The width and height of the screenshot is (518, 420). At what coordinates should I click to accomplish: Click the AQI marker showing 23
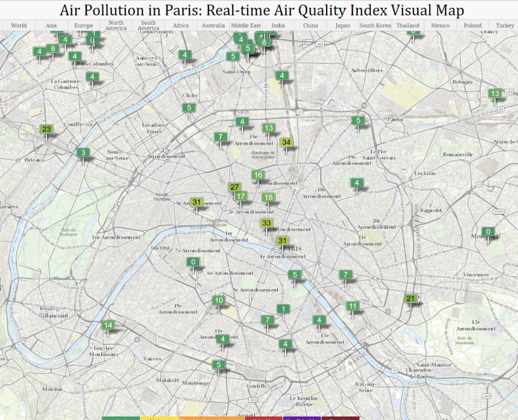click(x=46, y=129)
